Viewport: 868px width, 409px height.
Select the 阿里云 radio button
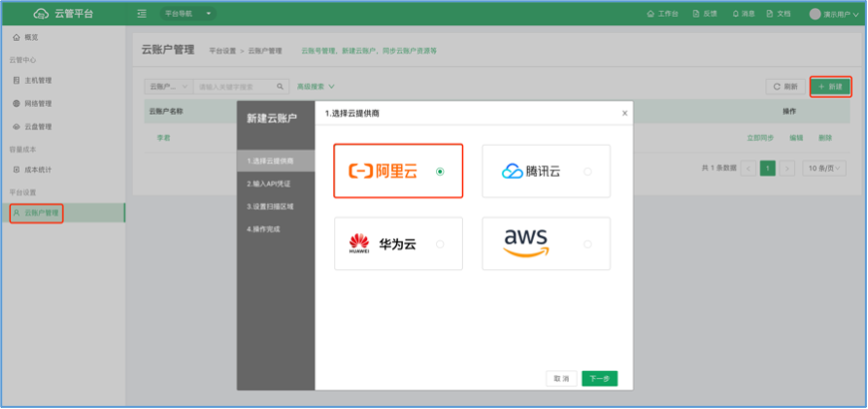(x=440, y=172)
